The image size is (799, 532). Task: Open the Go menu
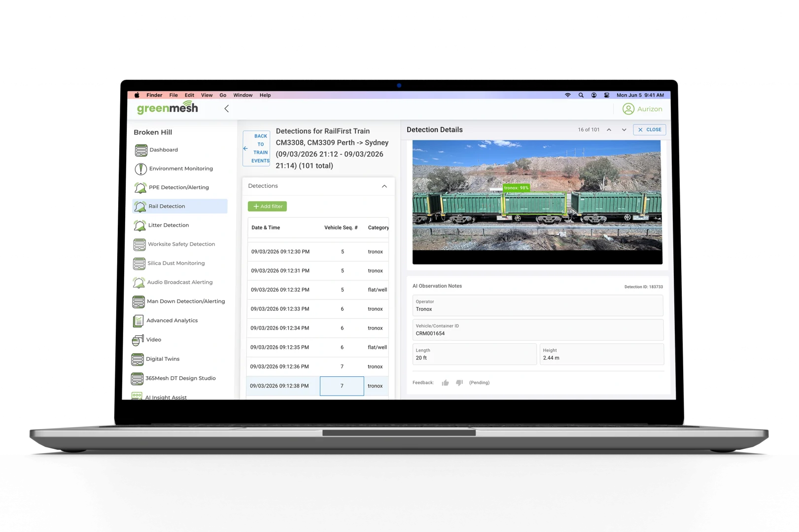tap(223, 95)
